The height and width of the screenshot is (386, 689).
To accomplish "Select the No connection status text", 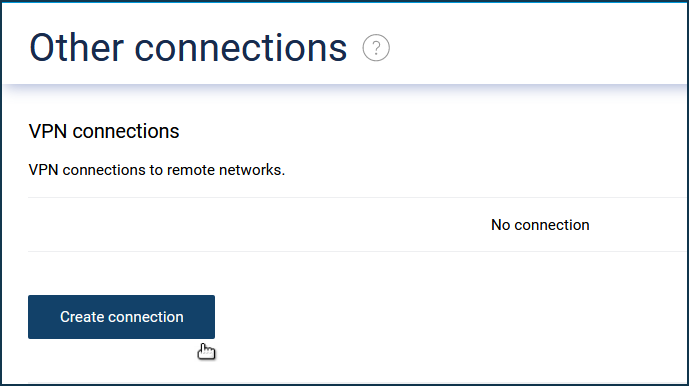I will [x=540, y=225].
